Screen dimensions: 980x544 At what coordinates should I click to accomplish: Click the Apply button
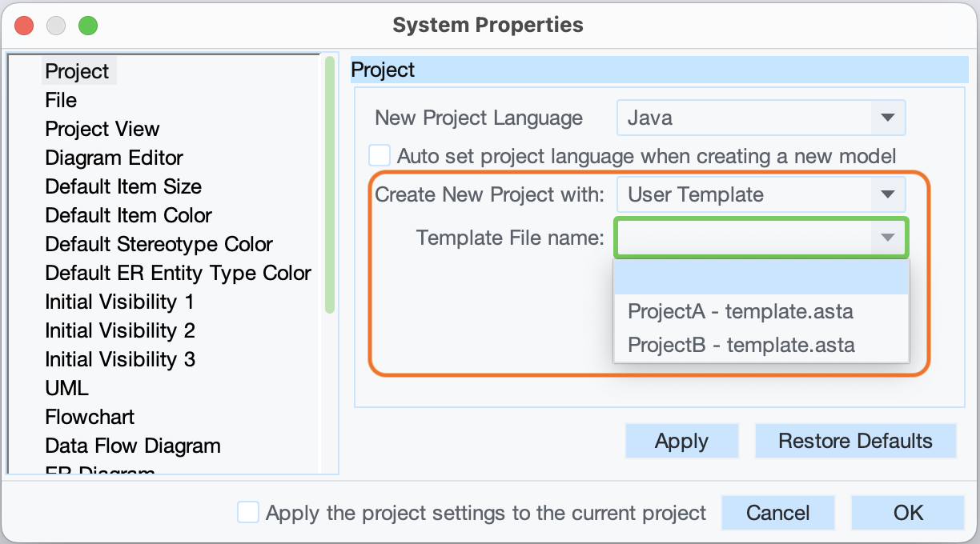681,441
